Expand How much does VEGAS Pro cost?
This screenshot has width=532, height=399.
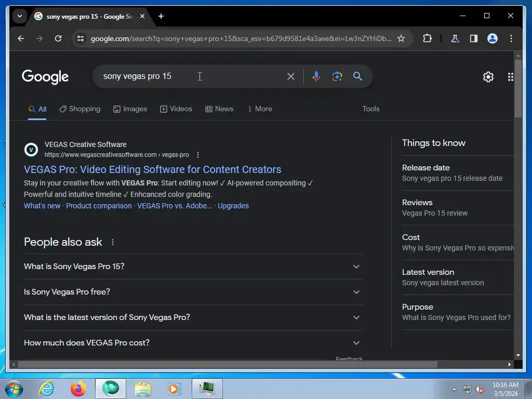click(x=193, y=343)
